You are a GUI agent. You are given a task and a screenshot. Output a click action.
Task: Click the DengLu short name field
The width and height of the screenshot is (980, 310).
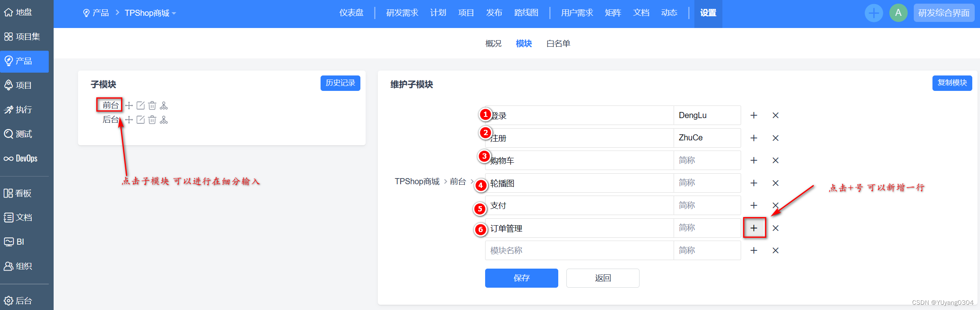(x=707, y=115)
